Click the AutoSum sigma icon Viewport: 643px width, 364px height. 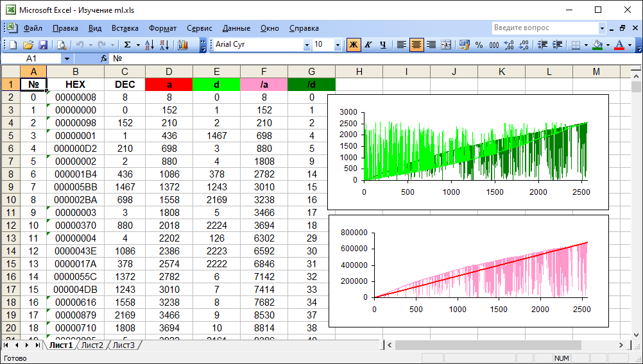tap(127, 45)
